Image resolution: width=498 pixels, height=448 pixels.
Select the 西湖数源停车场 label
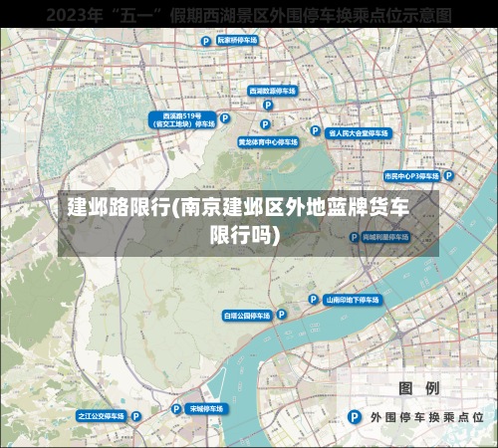(273, 91)
